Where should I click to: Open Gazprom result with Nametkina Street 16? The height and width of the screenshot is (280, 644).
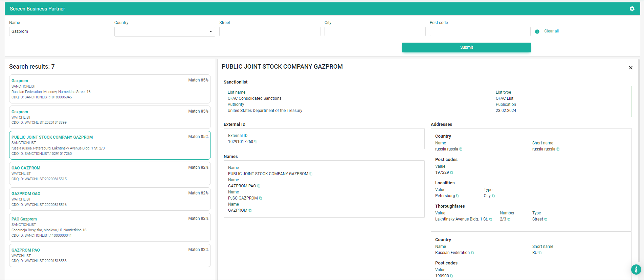(110, 89)
